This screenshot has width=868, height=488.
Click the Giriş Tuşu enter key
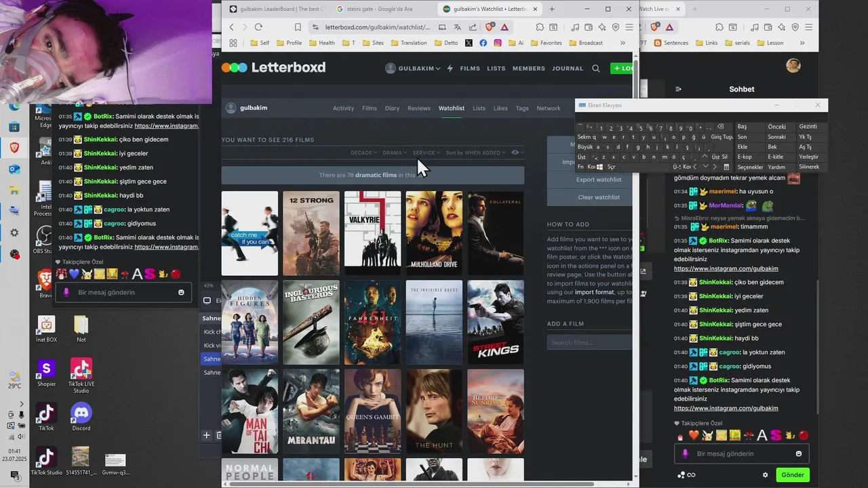pyautogui.click(x=722, y=137)
